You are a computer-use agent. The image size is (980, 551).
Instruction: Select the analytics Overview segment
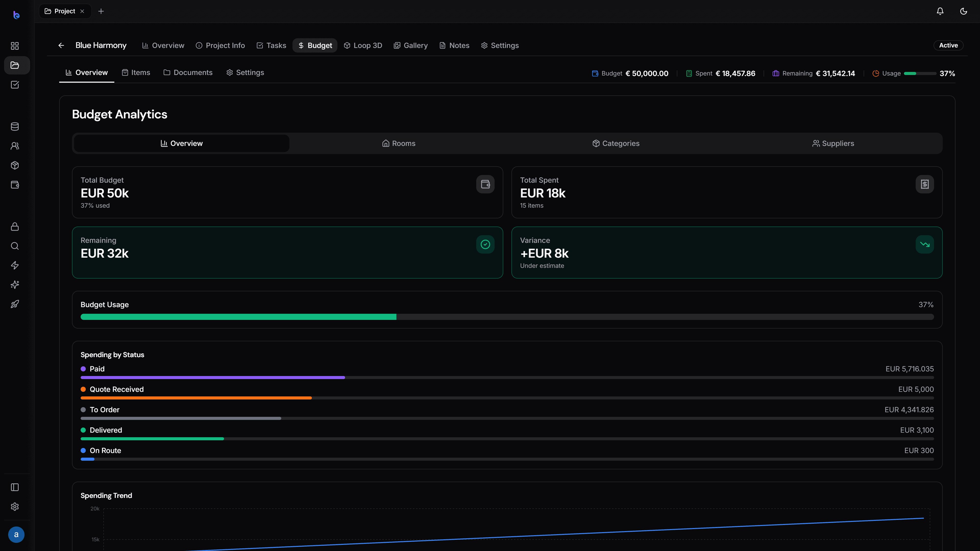[181, 143]
